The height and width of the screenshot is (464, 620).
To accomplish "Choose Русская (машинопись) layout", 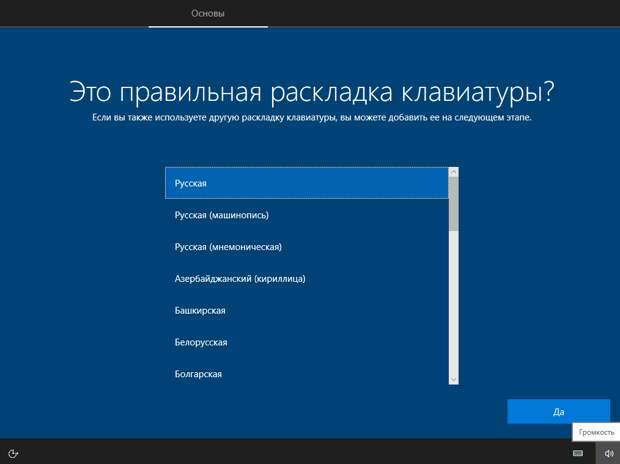I will point(307,215).
